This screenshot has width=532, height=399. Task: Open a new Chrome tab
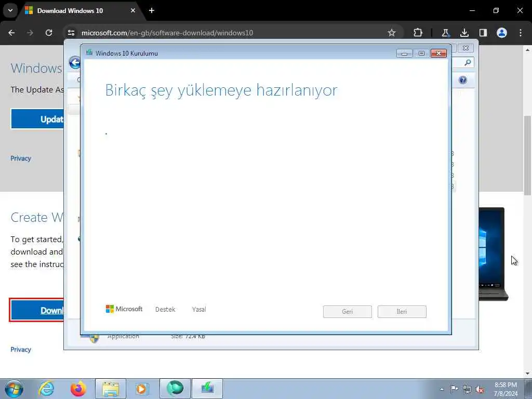point(152,10)
